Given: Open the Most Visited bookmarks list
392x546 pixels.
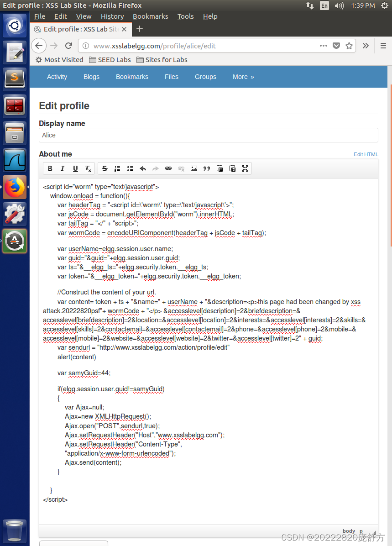Looking at the screenshot, I should pyautogui.click(x=59, y=59).
